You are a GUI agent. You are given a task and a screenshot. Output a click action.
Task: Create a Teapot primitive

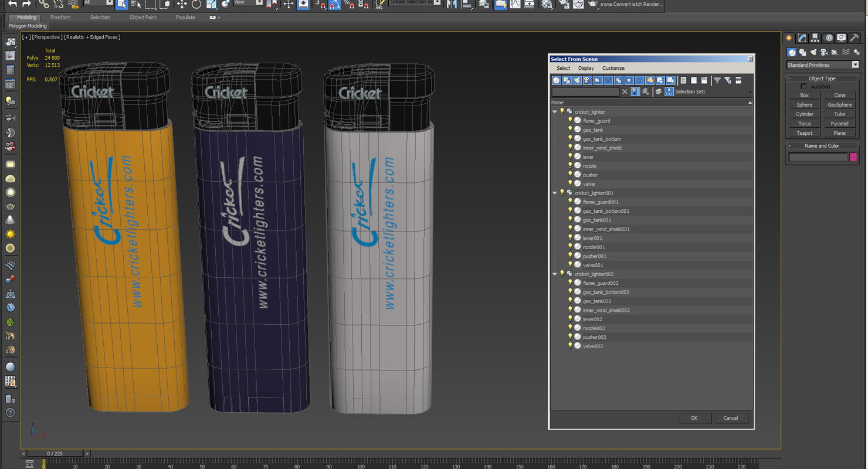pos(805,133)
